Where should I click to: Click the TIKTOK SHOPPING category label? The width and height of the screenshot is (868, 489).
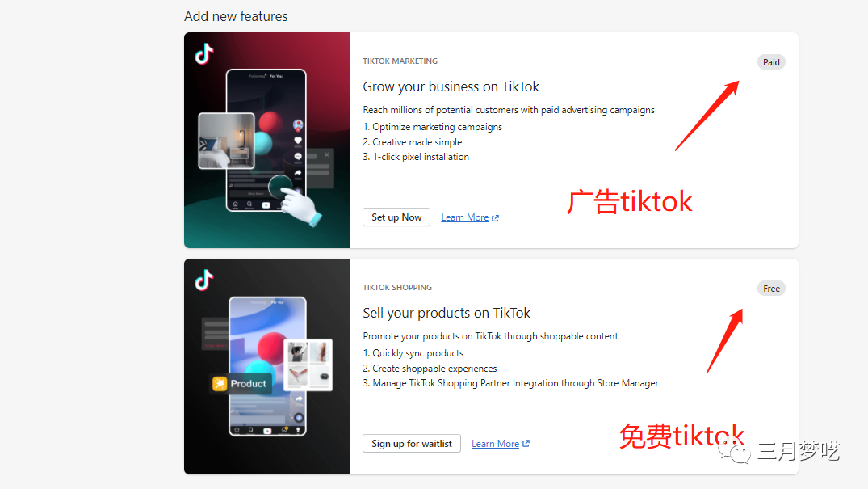point(397,287)
